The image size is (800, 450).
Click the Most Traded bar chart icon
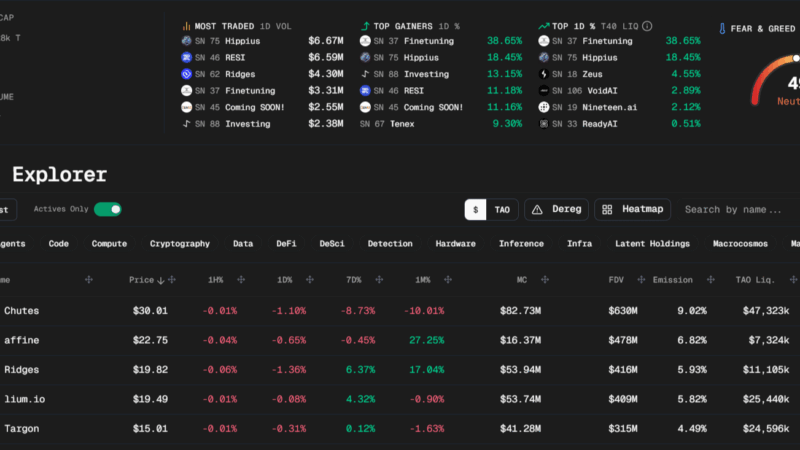click(186, 26)
